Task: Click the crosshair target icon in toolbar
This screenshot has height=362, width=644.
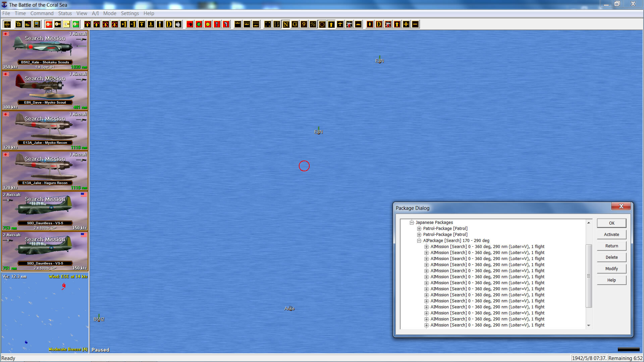Action: tap(7, 24)
